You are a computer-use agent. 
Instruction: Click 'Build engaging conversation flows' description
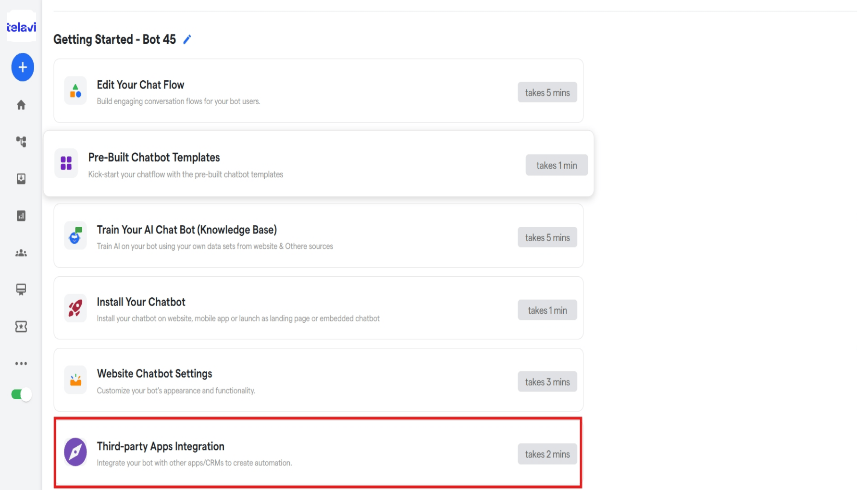[178, 101]
